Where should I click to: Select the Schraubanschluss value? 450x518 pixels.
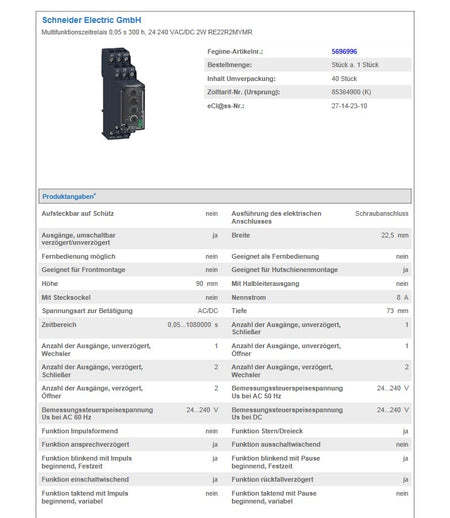point(382,214)
